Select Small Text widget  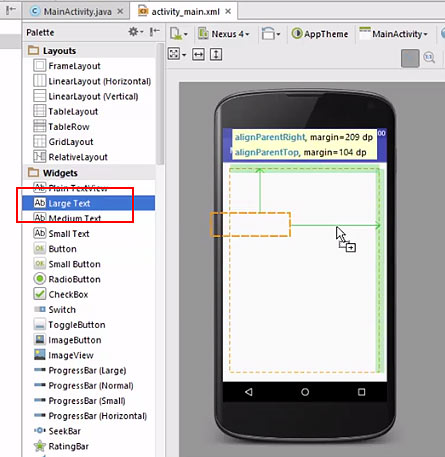tap(89, 233)
